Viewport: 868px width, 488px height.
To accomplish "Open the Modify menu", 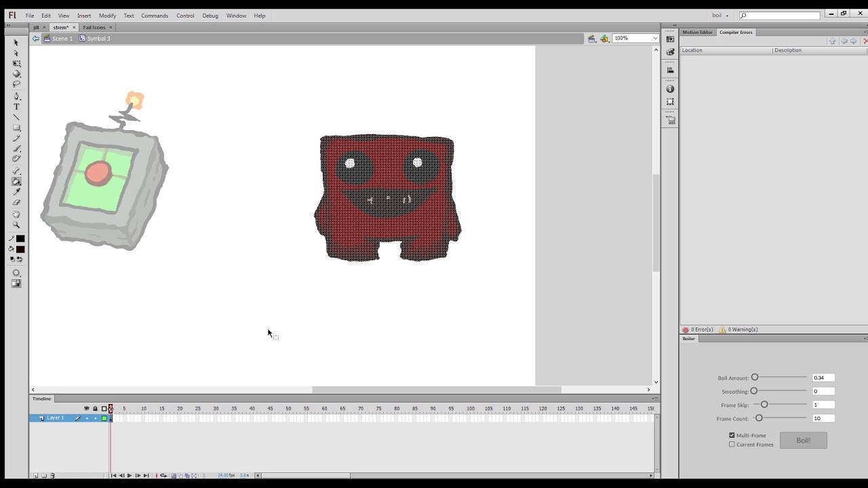I will point(107,16).
